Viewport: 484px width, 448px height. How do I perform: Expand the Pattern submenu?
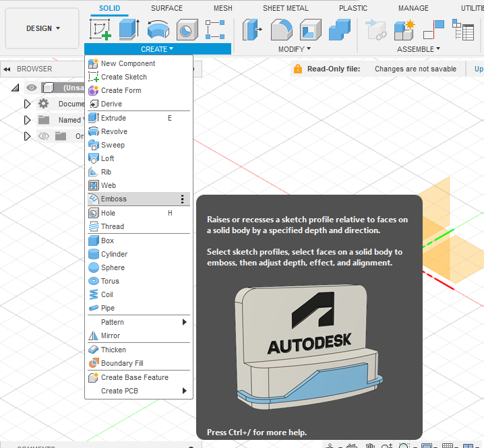pyautogui.click(x=139, y=322)
